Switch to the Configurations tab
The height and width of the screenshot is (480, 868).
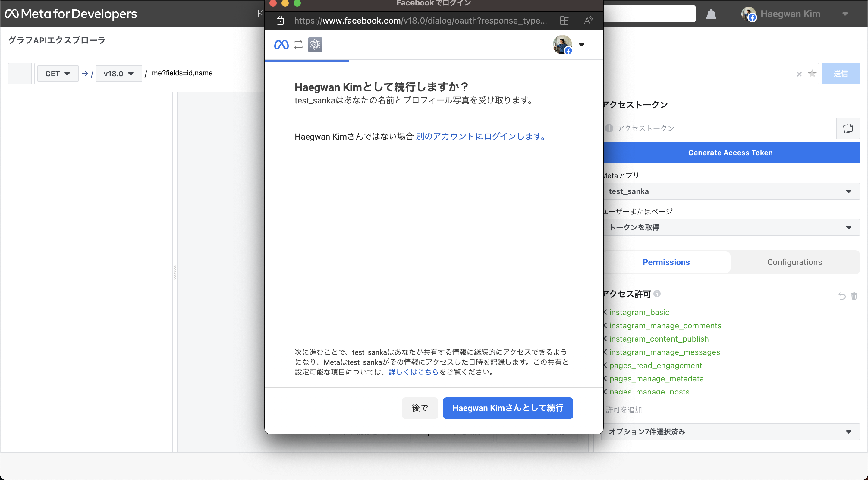point(794,262)
